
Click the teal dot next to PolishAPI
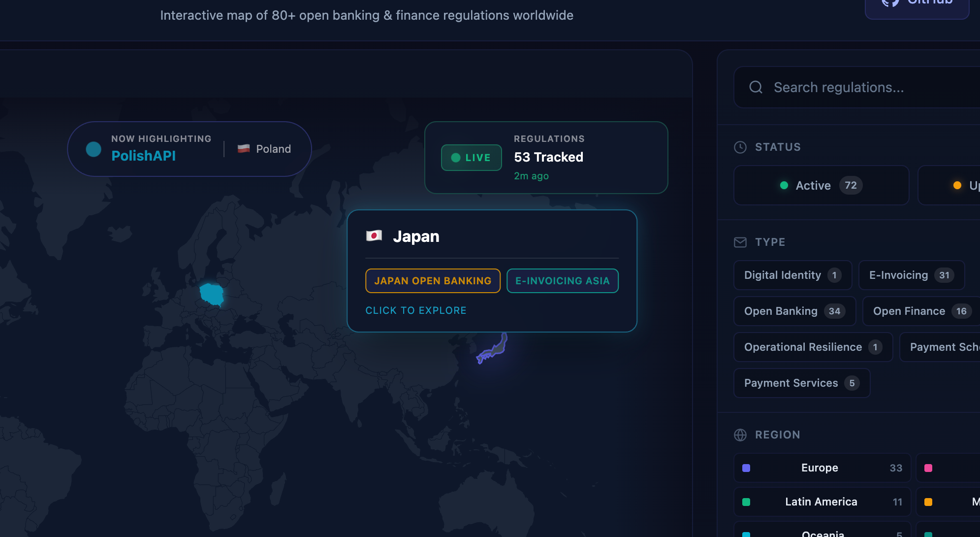coord(94,149)
